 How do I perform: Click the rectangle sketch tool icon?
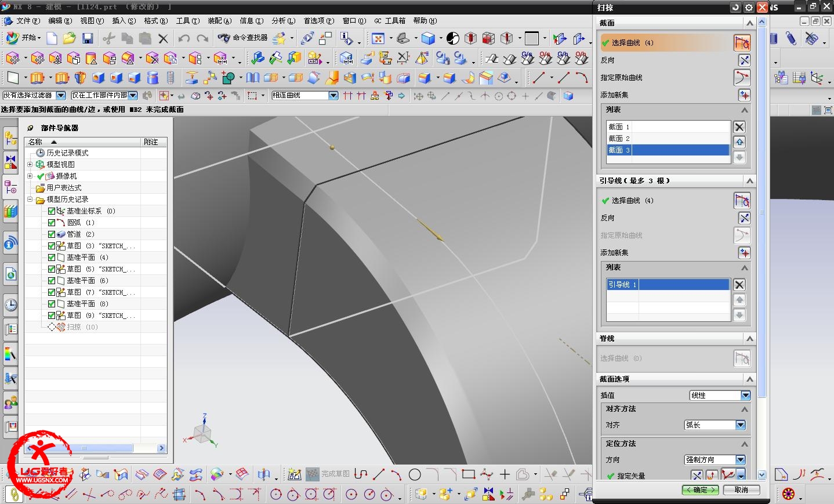click(469, 474)
